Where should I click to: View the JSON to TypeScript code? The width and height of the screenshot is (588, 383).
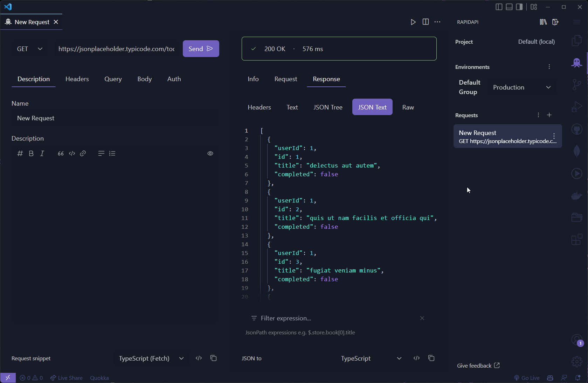pyautogui.click(x=416, y=358)
